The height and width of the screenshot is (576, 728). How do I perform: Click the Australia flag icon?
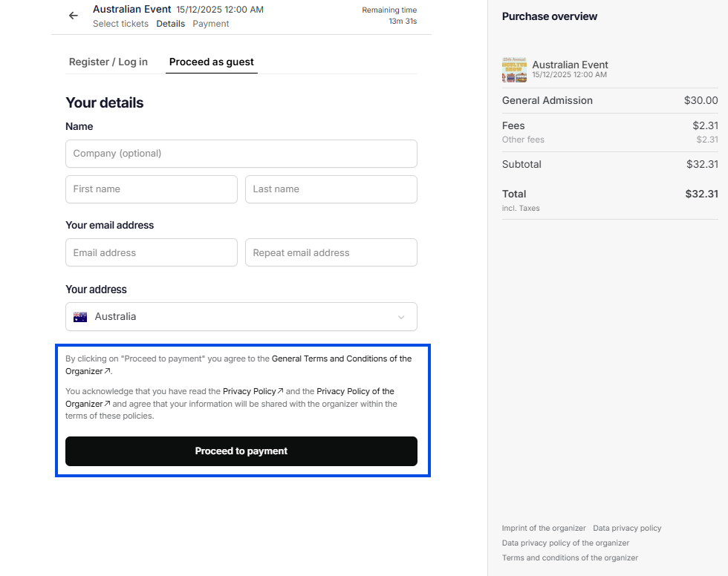click(80, 317)
